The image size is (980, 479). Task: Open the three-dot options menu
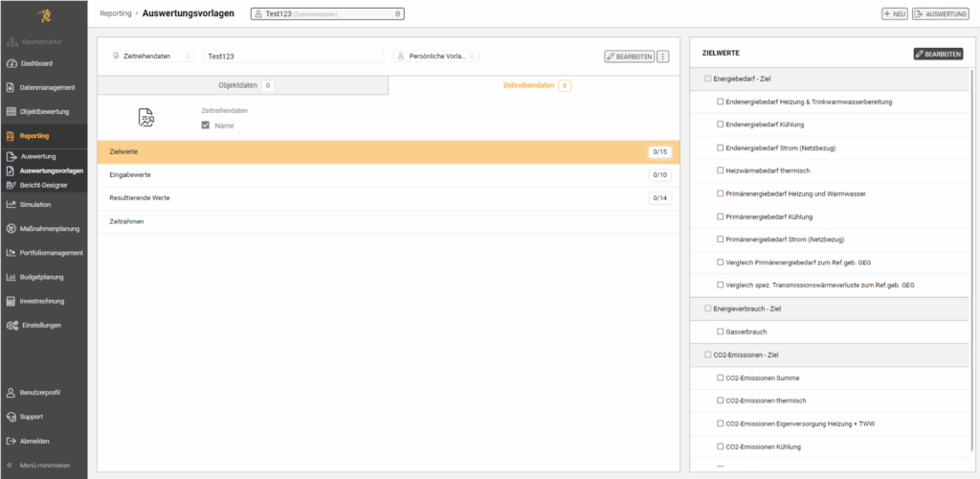coord(663,57)
